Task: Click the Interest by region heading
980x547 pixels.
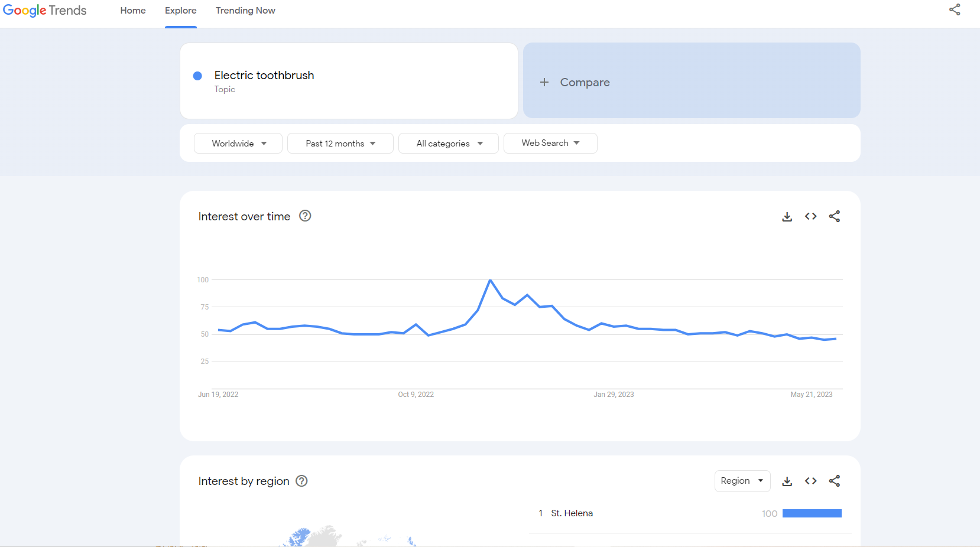Action: click(244, 481)
